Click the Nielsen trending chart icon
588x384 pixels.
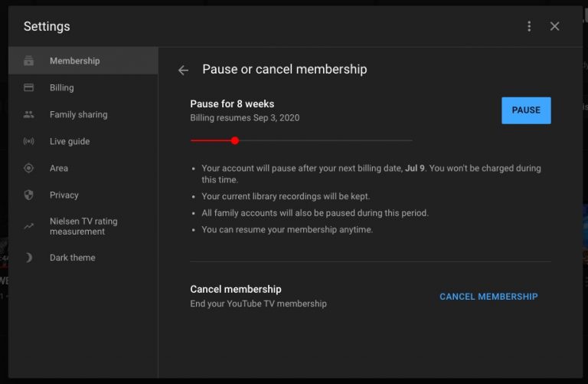coord(29,226)
